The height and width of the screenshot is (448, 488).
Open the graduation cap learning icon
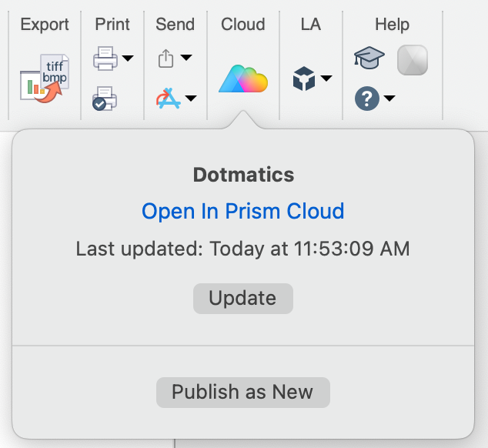[x=369, y=59]
